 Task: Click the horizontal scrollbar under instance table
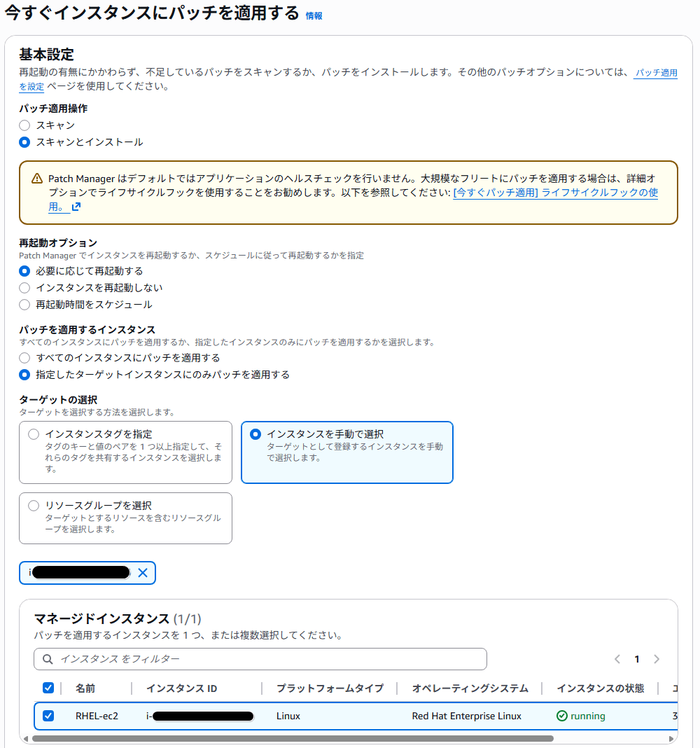coord(293,738)
